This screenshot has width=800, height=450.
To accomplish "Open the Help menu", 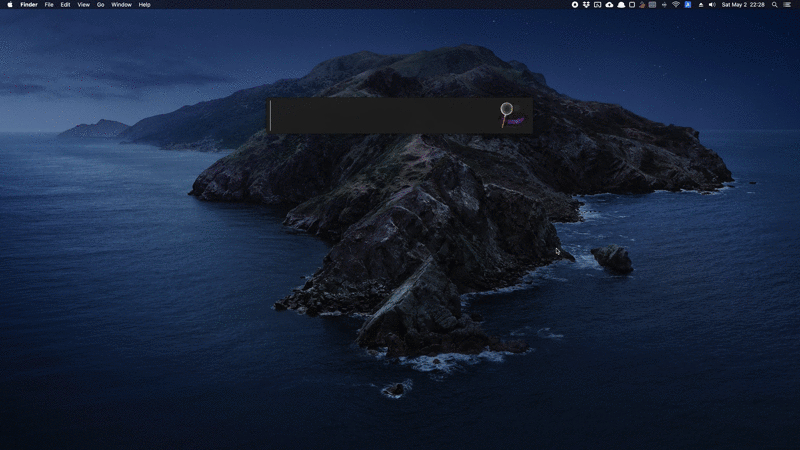I will [x=144, y=5].
